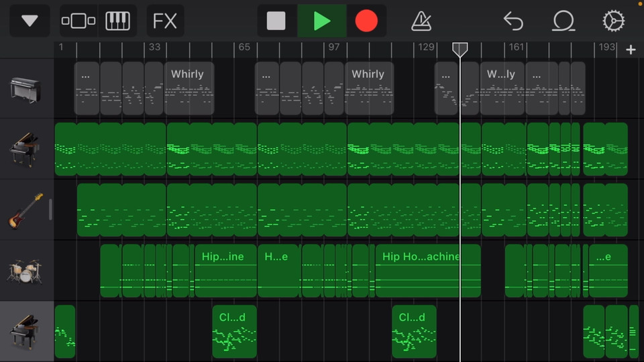Tap bar 129 on the ruler

tap(426, 47)
